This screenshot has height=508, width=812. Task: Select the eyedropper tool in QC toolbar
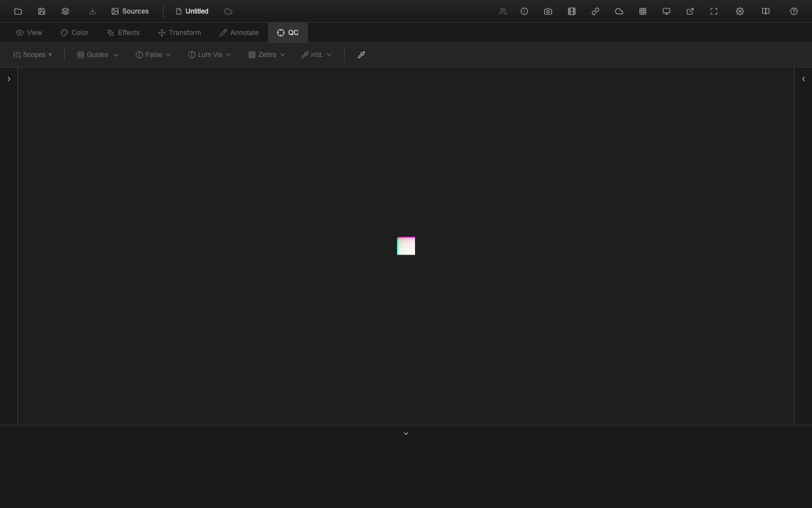(361, 55)
